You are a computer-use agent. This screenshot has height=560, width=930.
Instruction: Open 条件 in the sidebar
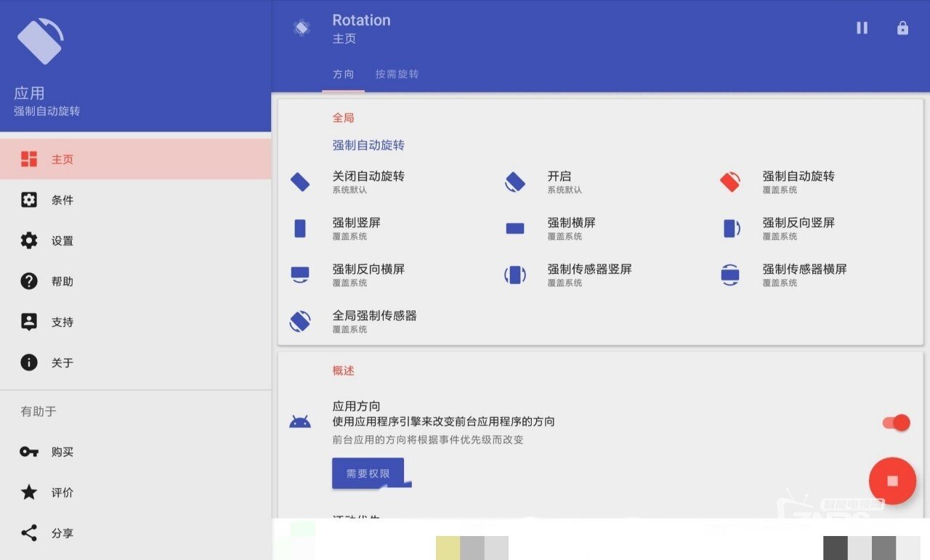(x=135, y=200)
